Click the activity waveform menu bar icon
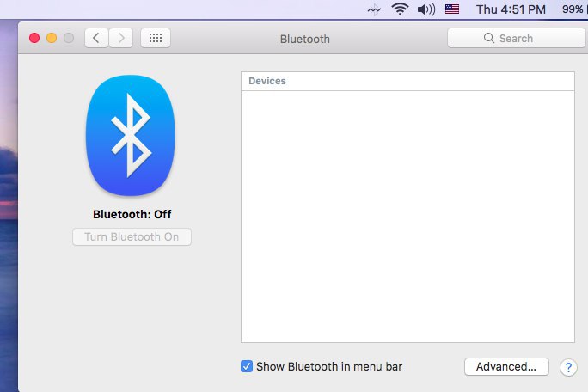 tap(374, 10)
